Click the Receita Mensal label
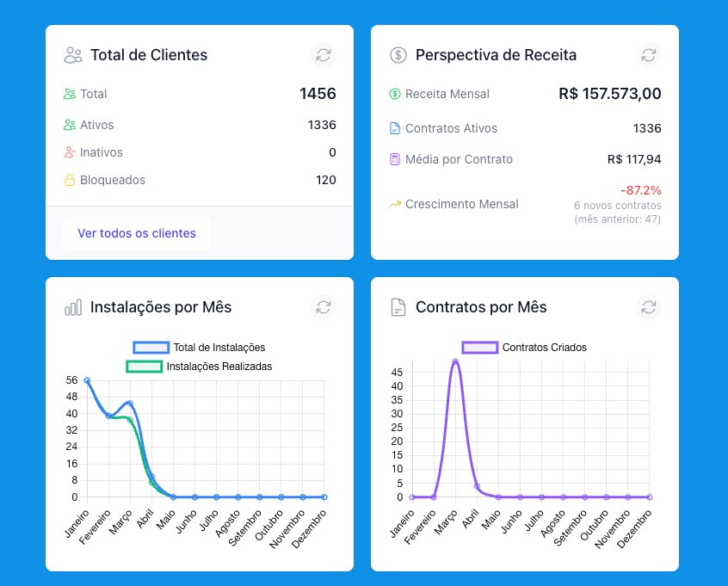The height and width of the screenshot is (586, 728). pos(447,94)
